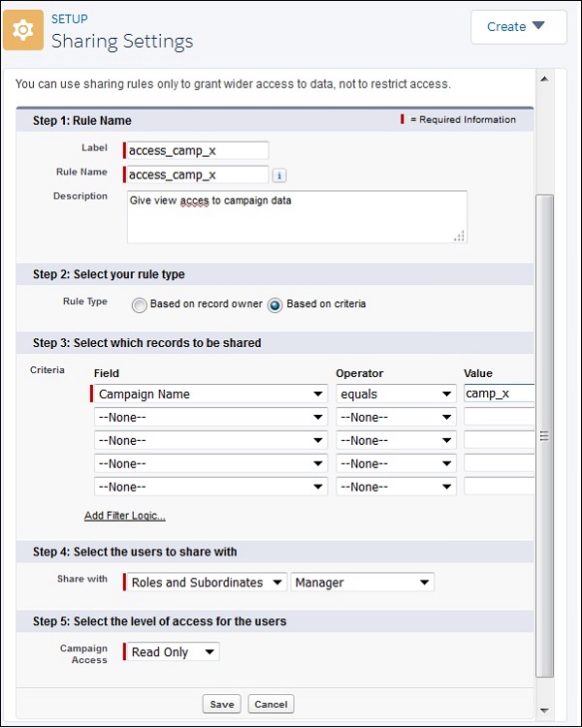Screen dimensions: 582x728
Task: Select Based on record owner radio button
Action: tap(140, 304)
